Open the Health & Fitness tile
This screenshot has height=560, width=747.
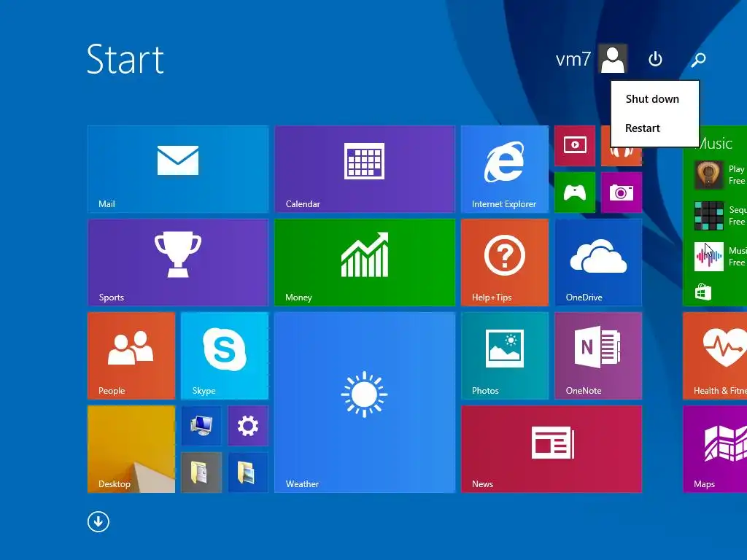pos(715,356)
